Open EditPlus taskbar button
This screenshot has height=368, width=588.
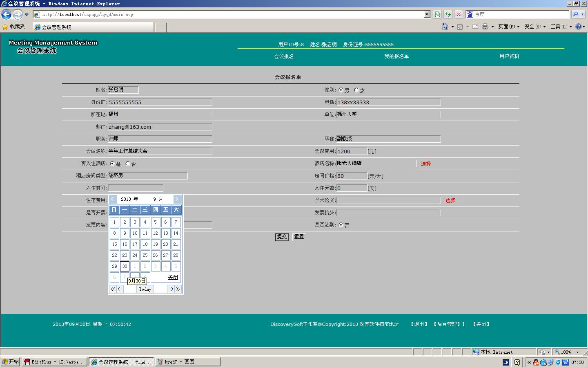pyautogui.click(x=55, y=362)
